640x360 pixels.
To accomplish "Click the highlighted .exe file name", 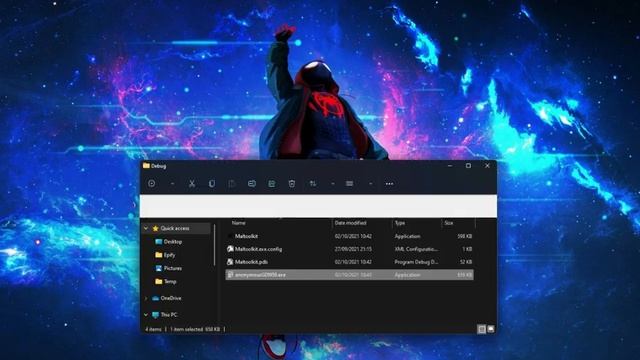I will tap(260, 275).
